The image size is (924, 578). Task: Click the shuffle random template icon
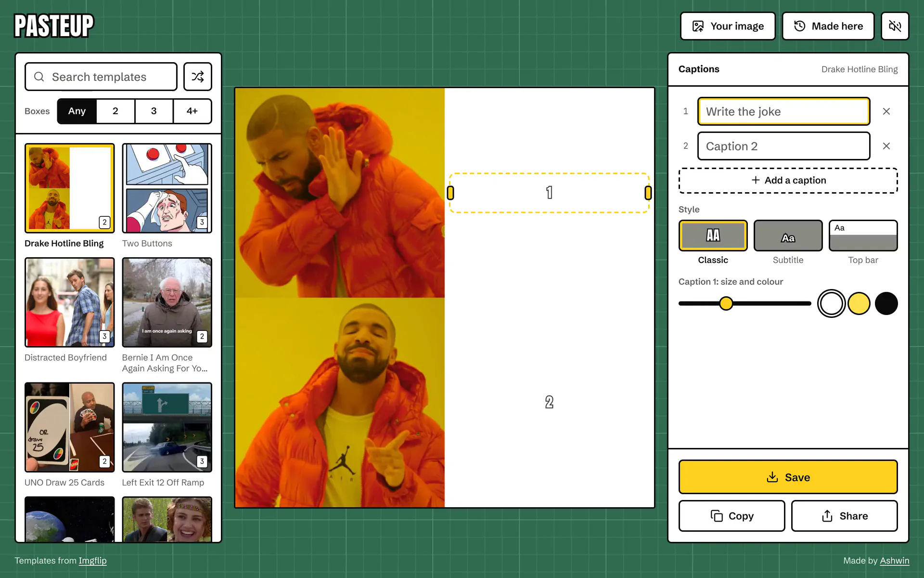pos(197,77)
